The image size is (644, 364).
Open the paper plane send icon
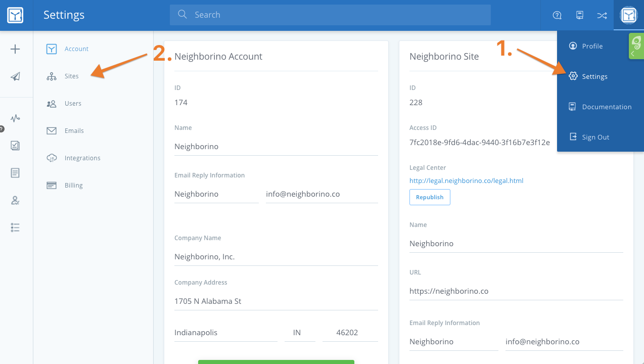[x=16, y=76]
